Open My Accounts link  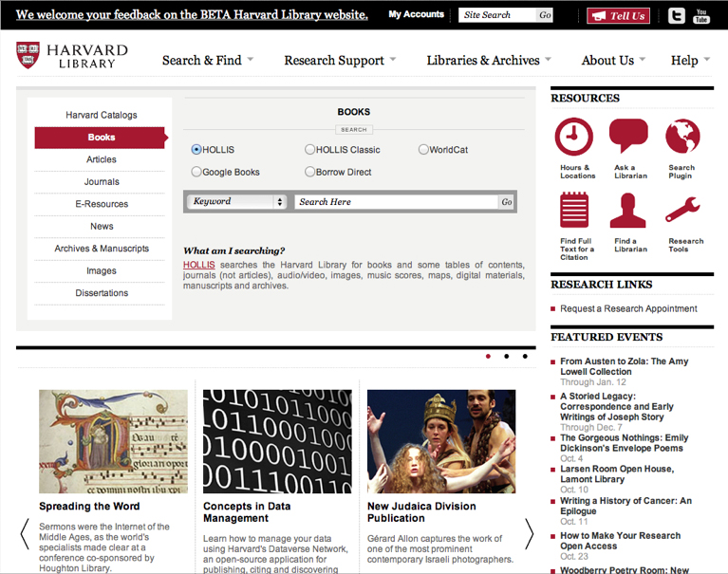tap(416, 14)
